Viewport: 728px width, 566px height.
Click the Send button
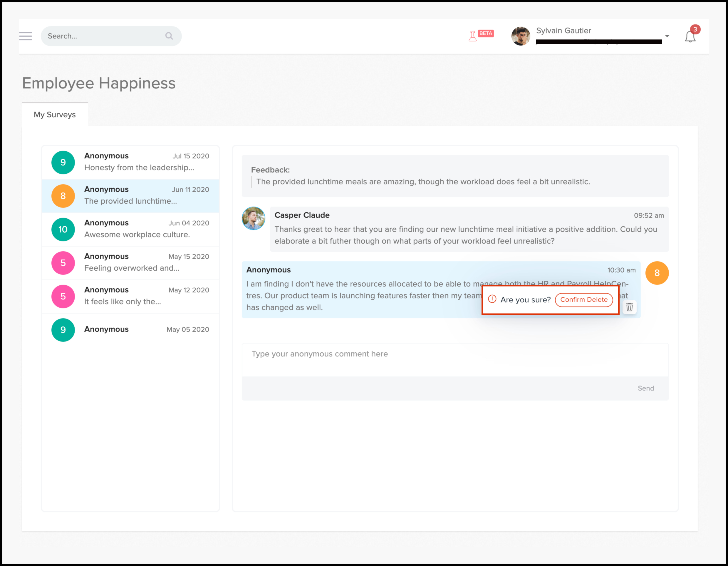pyautogui.click(x=646, y=388)
